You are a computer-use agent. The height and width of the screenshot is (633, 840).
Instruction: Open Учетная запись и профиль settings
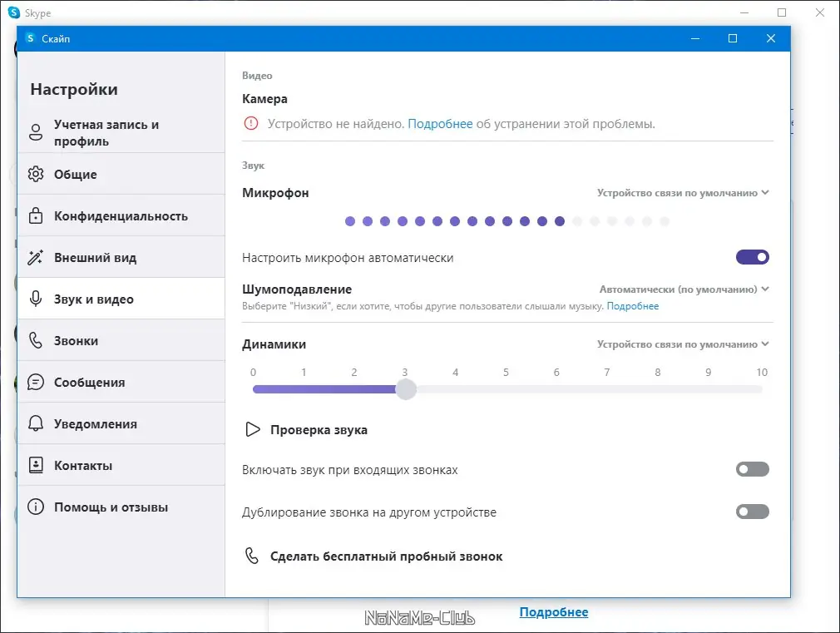point(121,132)
